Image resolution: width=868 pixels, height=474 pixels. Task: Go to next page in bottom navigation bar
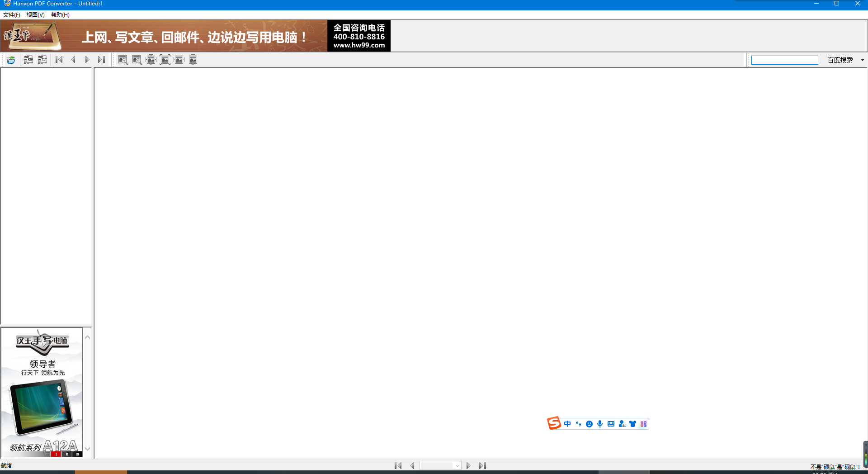pyautogui.click(x=468, y=465)
